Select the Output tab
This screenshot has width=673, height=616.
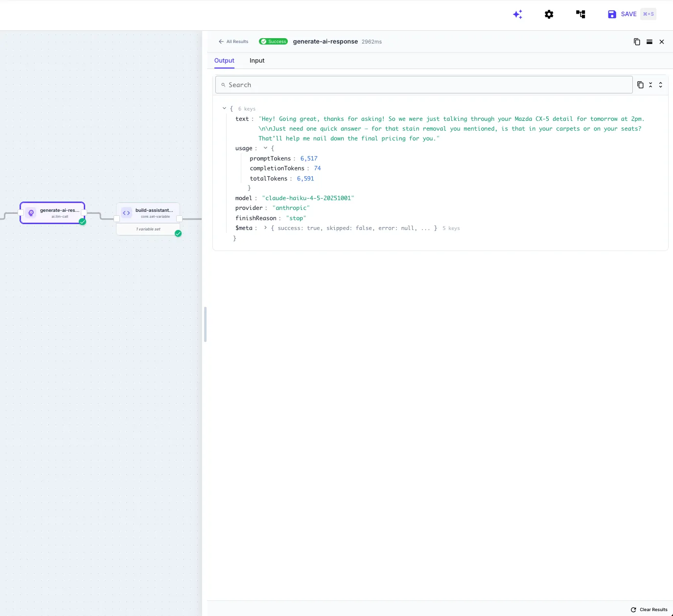tap(224, 61)
